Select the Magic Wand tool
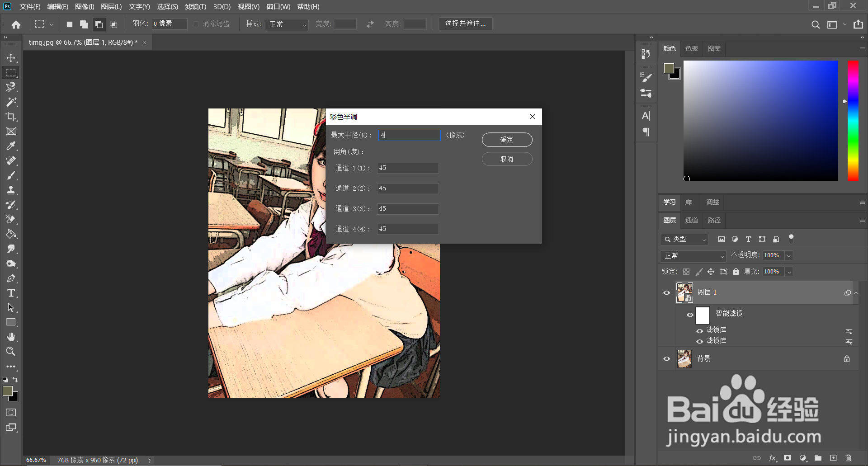Image resolution: width=868 pixels, height=466 pixels. (x=11, y=102)
